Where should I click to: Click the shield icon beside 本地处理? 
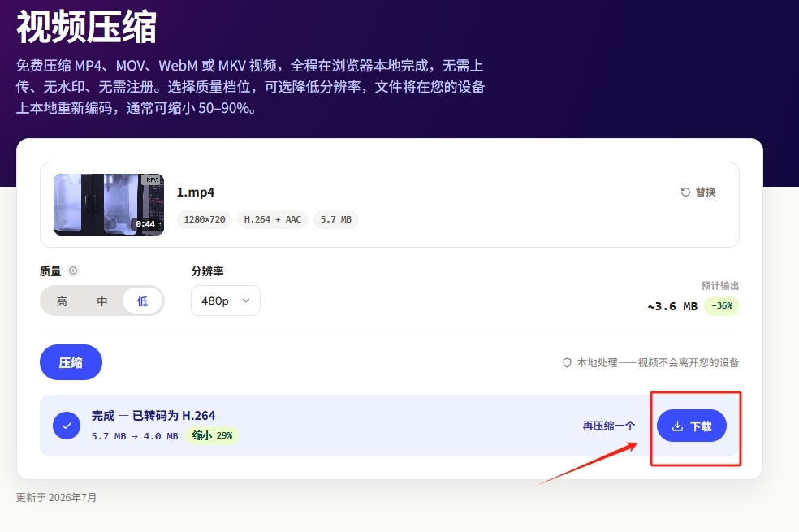click(x=567, y=363)
